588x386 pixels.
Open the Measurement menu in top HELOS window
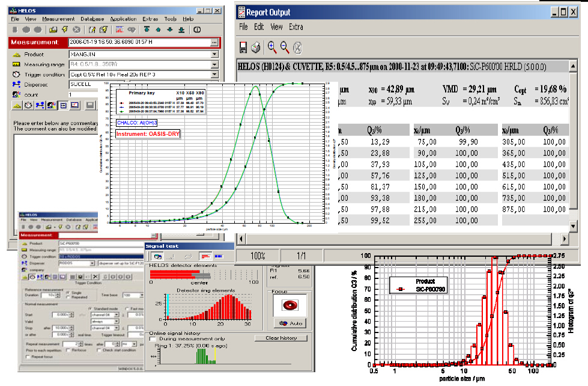pyautogui.click(x=58, y=19)
